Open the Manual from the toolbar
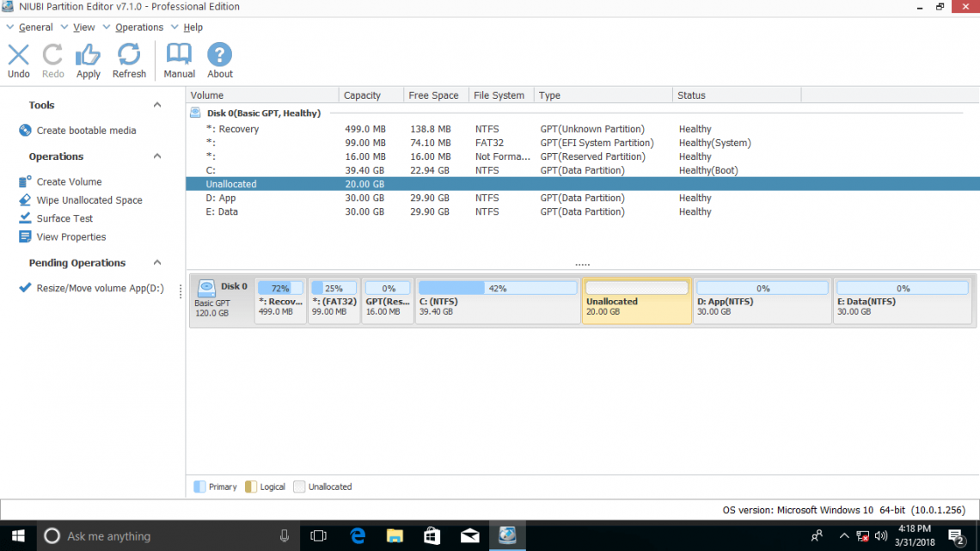This screenshot has width=980, height=551. 179,58
